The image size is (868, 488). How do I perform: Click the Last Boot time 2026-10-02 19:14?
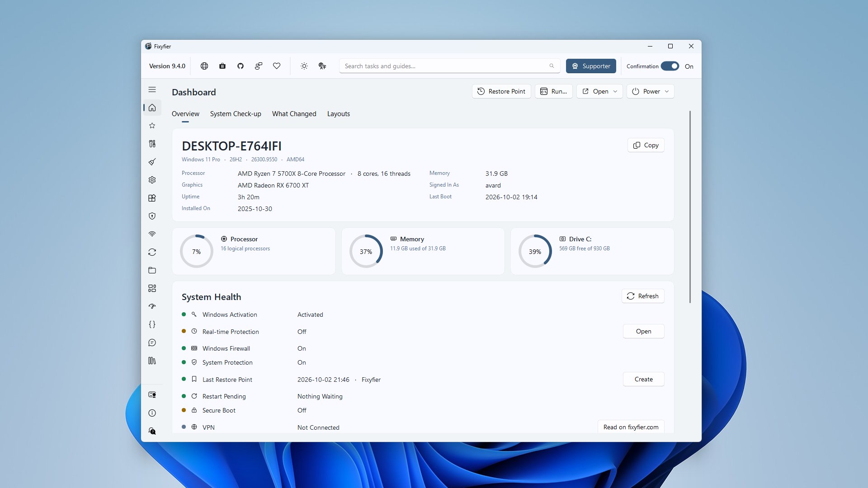[511, 197]
